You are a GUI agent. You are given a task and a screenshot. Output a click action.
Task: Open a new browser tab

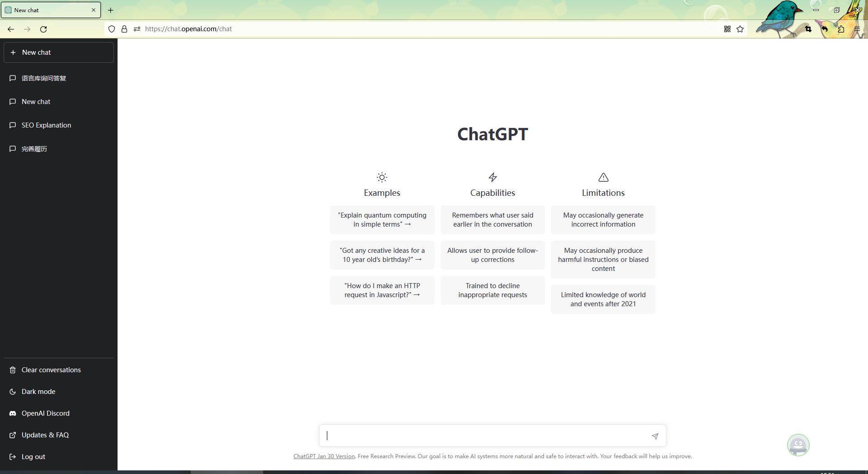pos(110,10)
